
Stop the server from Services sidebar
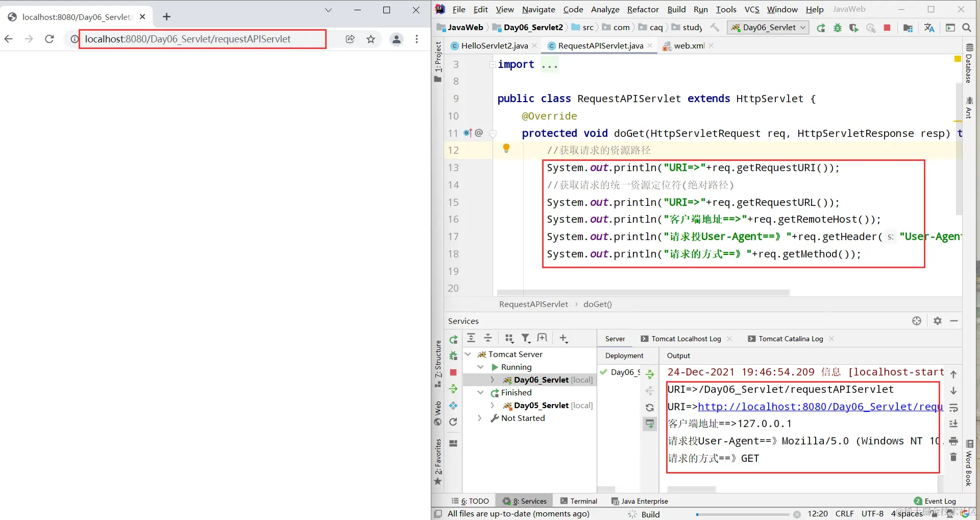(453, 372)
